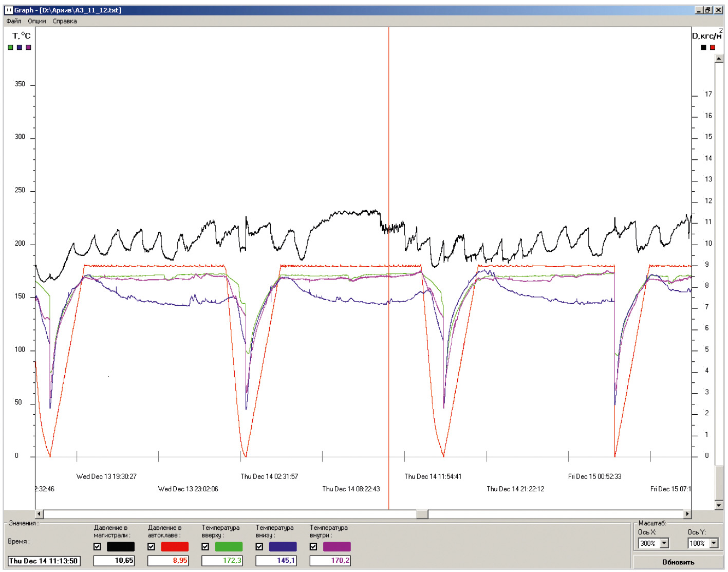Click green color swatch for Температура вверху
Viewport: 728px width, 572px height.
point(229,547)
